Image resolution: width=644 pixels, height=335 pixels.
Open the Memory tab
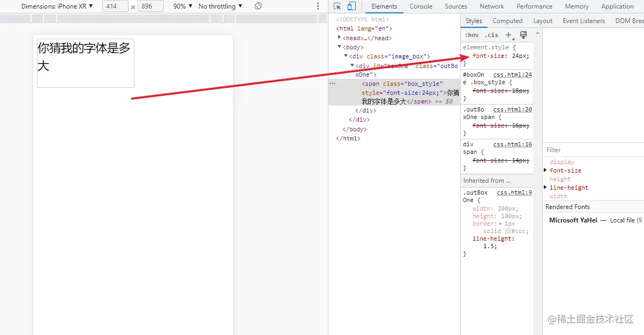pyautogui.click(x=576, y=6)
